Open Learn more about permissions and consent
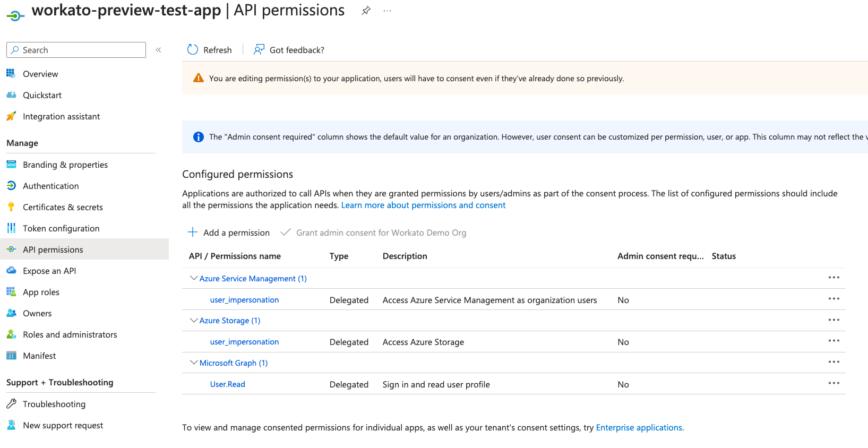The image size is (868, 448). [423, 205]
